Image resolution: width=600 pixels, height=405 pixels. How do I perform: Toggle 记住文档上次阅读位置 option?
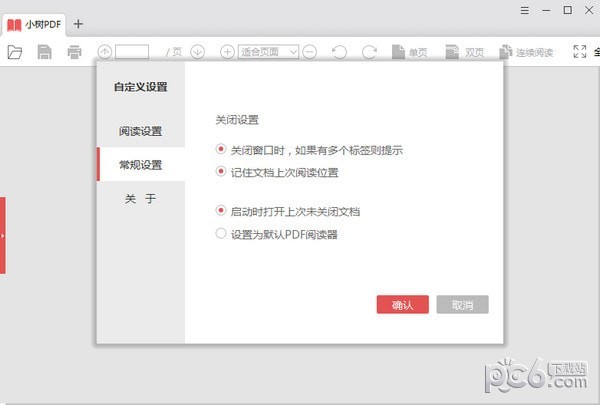click(x=277, y=172)
